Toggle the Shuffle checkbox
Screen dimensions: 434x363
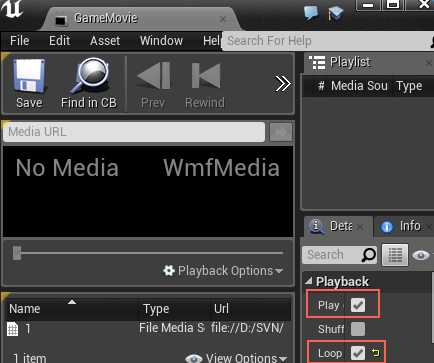[x=358, y=329]
